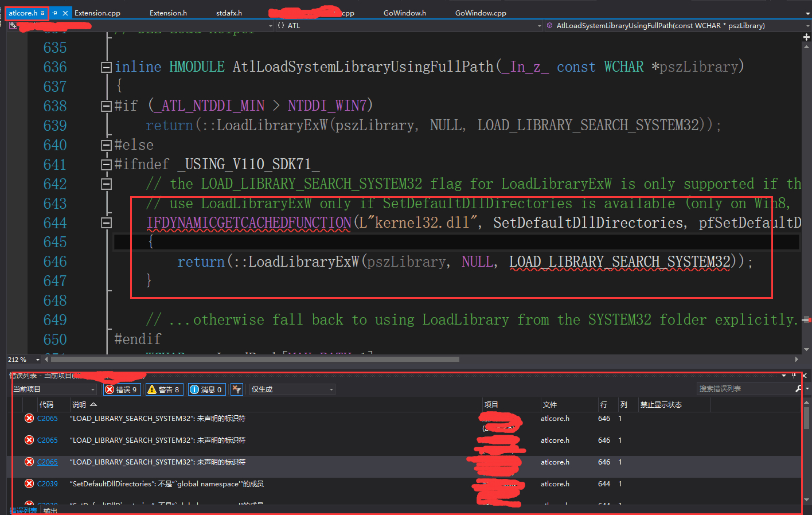The image size is (812, 515).
Task: Select the SetDefaultDllDirectories C2039 error description
Action: [x=167, y=484]
